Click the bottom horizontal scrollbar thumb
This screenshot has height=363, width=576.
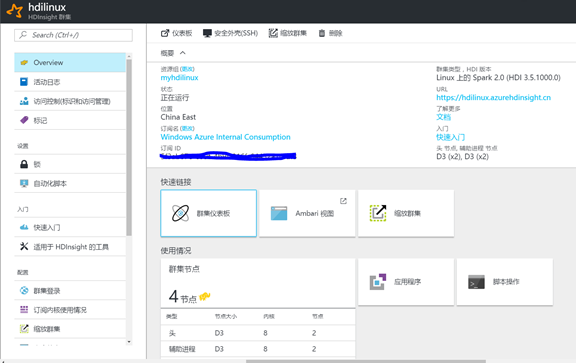click(366, 361)
